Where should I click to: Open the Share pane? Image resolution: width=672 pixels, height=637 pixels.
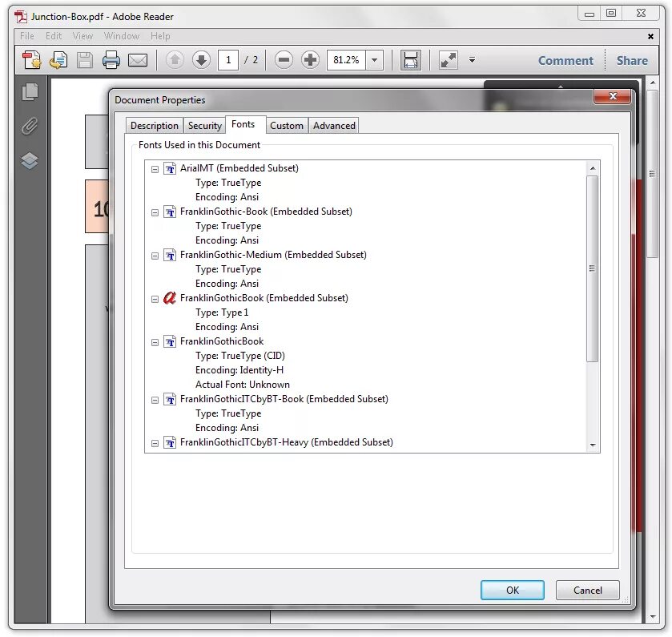(x=632, y=60)
